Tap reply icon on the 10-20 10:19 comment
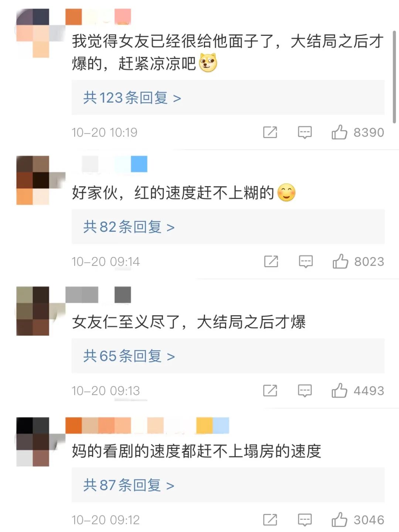 coord(305,132)
